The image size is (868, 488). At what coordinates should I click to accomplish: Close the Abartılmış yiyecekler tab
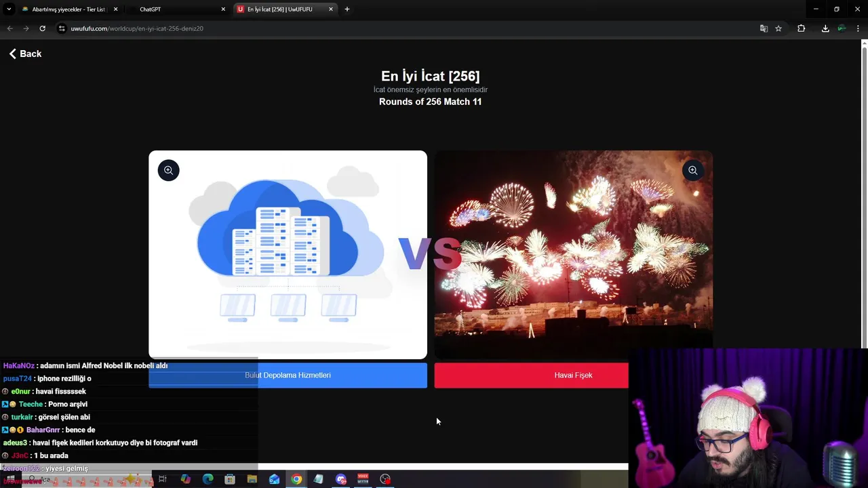[115, 9]
